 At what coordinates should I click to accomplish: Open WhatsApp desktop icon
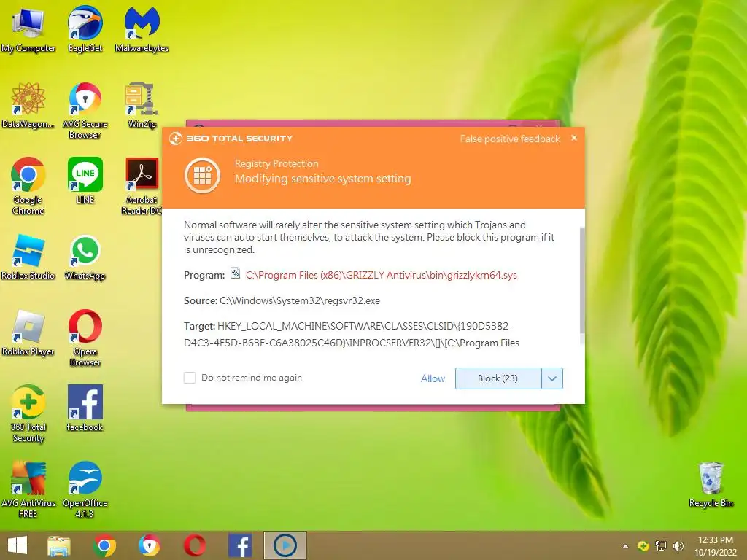pyautogui.click(x=85, y=257)
